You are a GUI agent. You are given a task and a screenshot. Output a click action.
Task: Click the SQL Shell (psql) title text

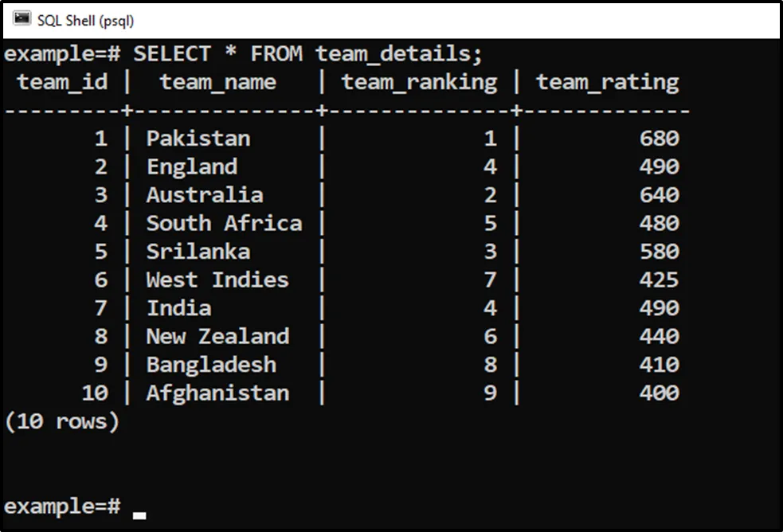pos(86,20)
